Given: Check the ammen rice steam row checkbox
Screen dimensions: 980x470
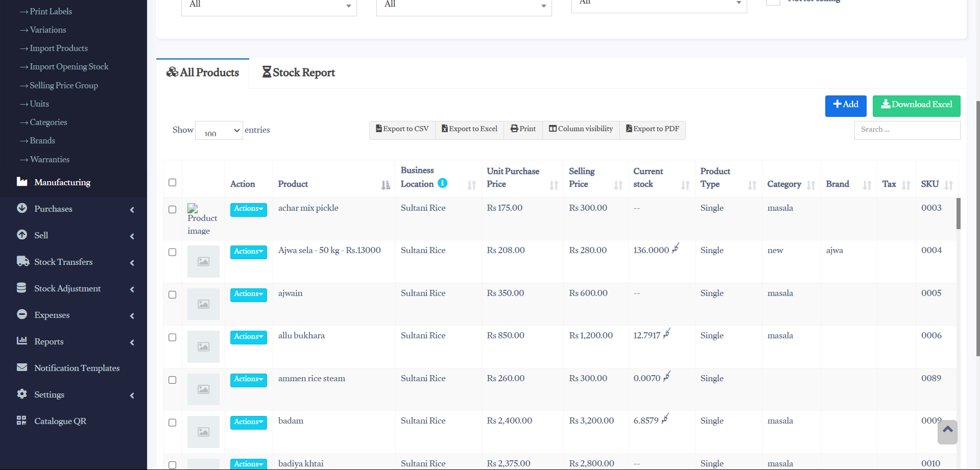Looking at the screenshot, I should (x=173, y=380).
